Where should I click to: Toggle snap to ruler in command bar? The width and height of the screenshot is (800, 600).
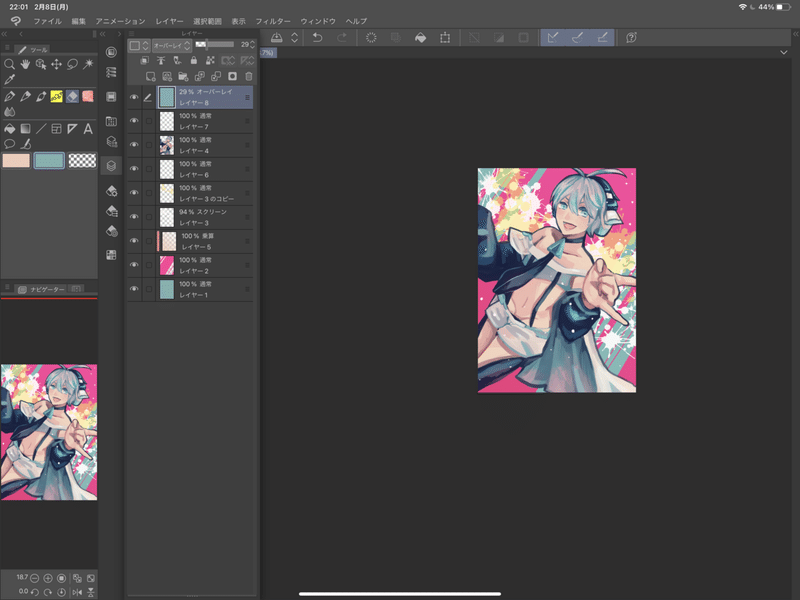click(x=553, y=37)
